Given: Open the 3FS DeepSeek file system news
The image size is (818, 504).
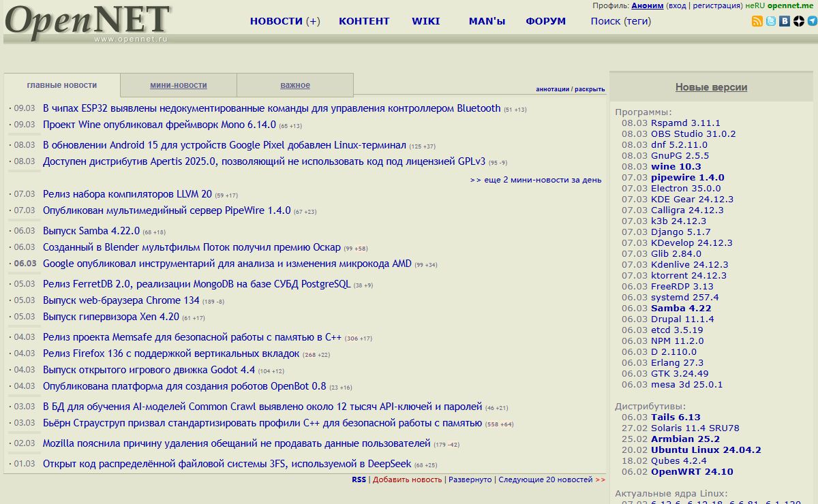Looking at the screenshot, I should coord(227,464).
